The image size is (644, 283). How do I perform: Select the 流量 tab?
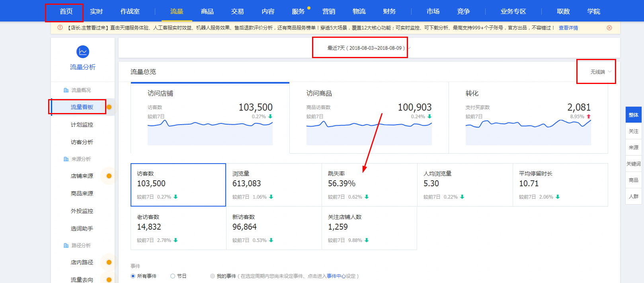coord(177,12)
